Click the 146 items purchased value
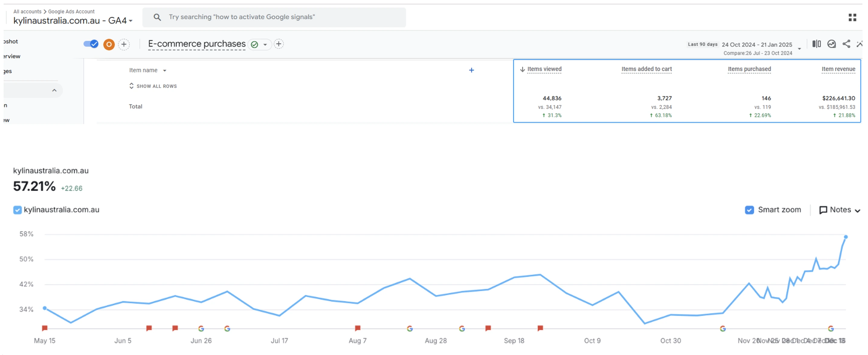The image size is (868, 355). click(766, 98)
